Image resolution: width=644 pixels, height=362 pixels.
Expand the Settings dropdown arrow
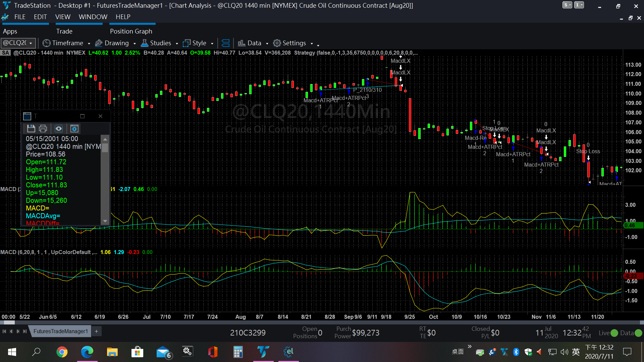312,44
